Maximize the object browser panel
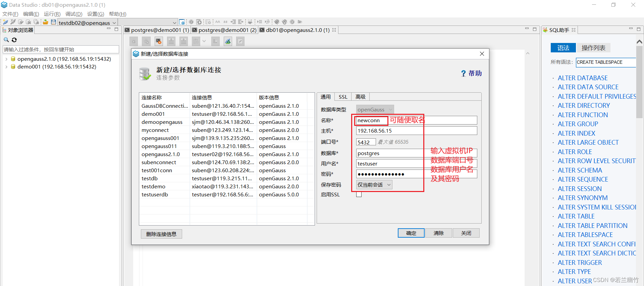This screenshot has width=644, height=286. click(116, 29)
